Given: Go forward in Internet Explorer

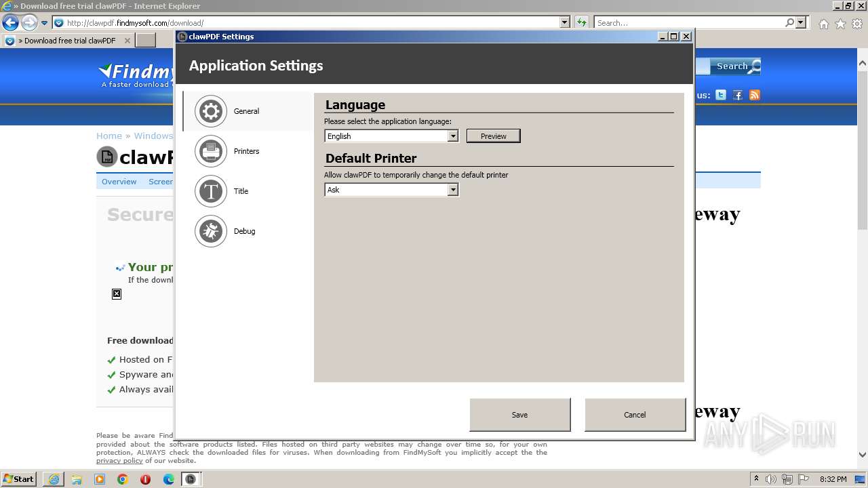Looking at the screenshot, I should pos(29,23).
